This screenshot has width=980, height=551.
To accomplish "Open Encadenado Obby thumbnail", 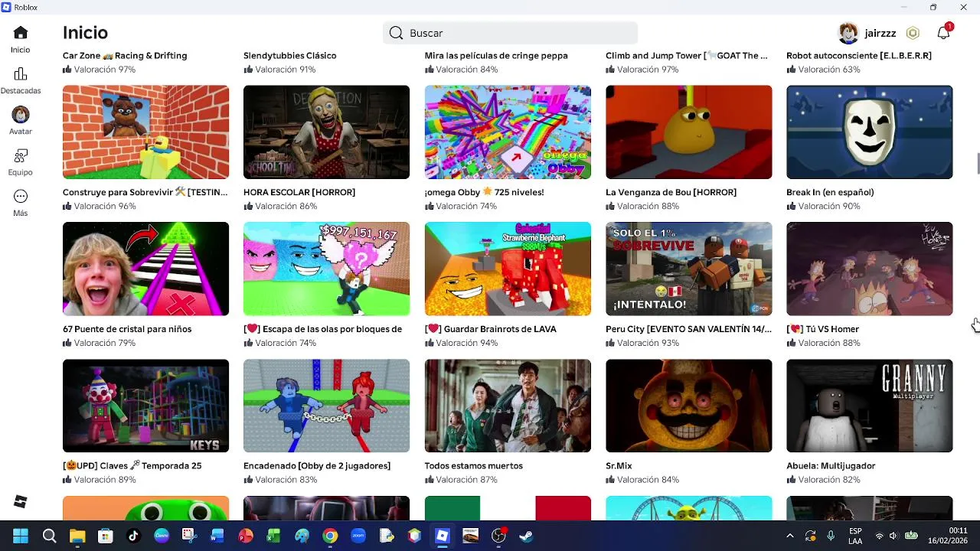I will coord(326,406).
